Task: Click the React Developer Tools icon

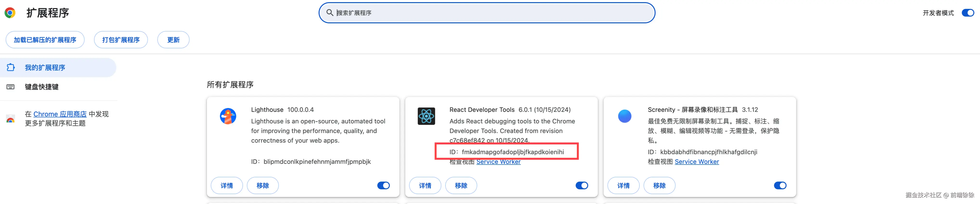Action: tap(426, 116)
